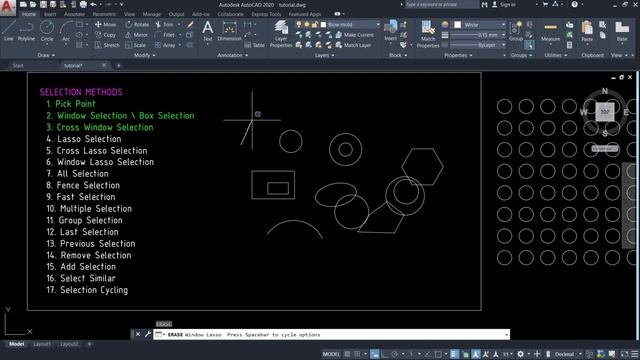Insert a Table from Annotation panel
The height and width of the screenshot is (360, 640).
pyautogui.click(x=255, y=45)
